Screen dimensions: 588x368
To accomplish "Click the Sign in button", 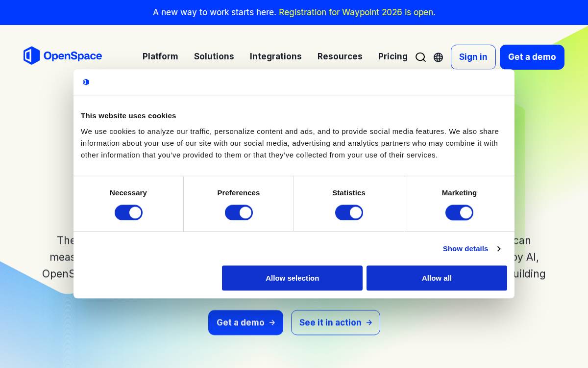I will coord(473,57).
